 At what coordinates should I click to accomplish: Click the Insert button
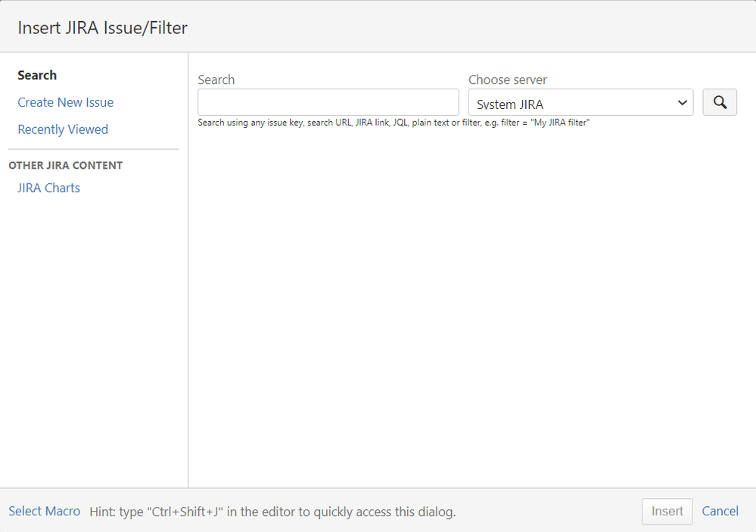pyautogui.click(x=667, y=512)
